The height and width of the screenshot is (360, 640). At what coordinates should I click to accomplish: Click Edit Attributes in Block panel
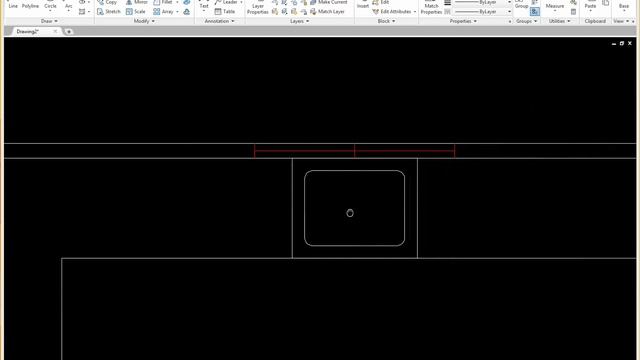[392, 12]
